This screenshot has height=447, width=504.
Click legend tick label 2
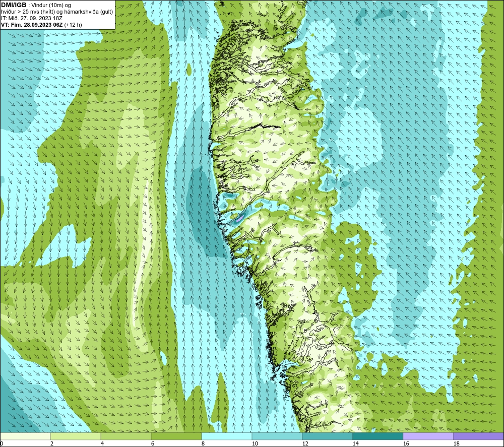52,444
